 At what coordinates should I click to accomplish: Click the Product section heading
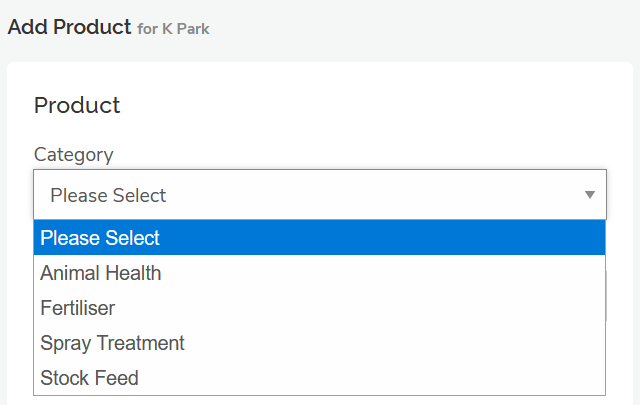click(x=77, y=105)
